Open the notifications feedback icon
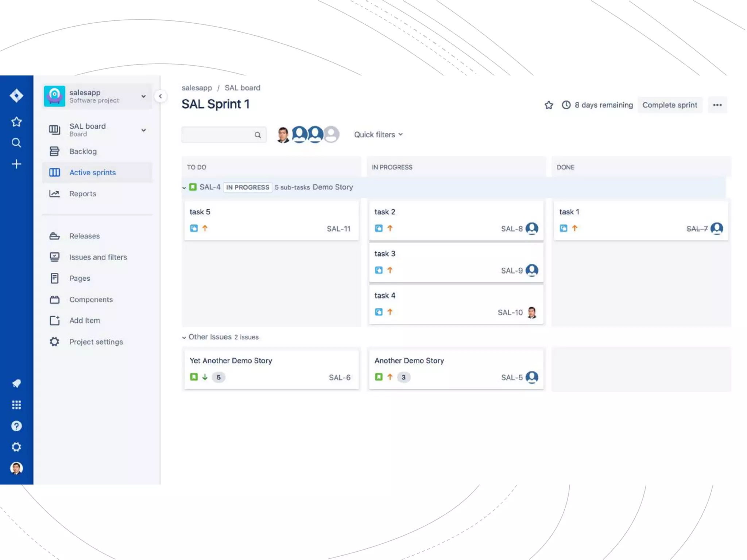 (16, 384)
